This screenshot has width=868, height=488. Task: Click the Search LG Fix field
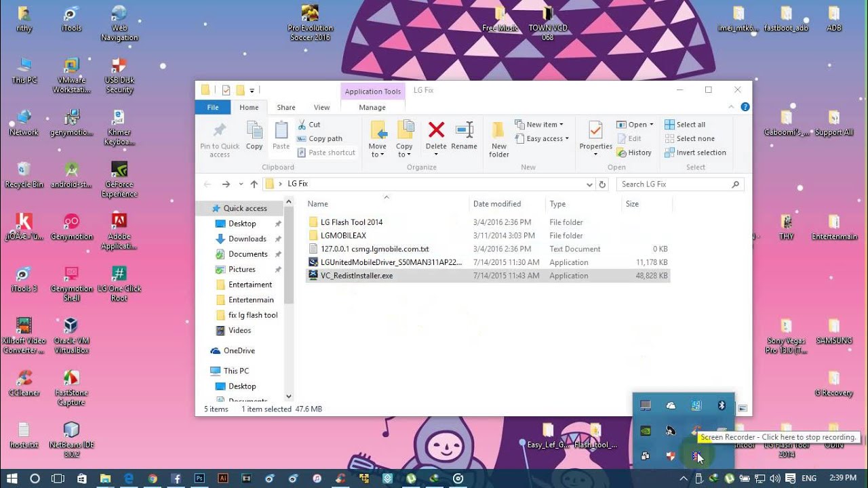(680, 184)
